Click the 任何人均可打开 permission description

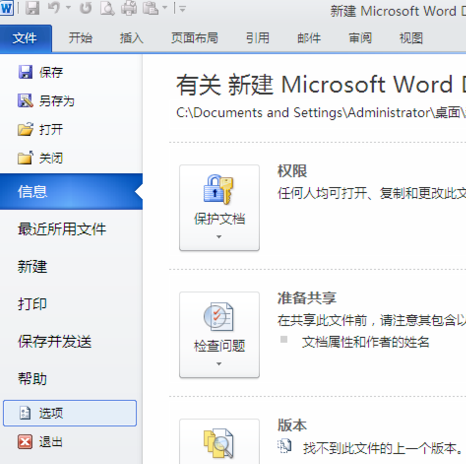[x=372, y=193]
